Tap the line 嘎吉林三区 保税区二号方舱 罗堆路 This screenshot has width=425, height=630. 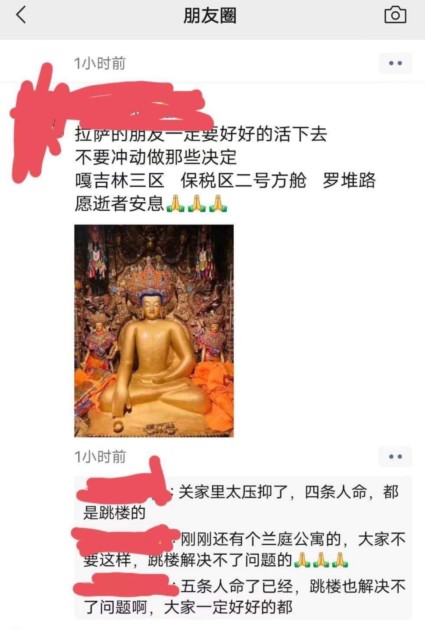pos(225,180)
